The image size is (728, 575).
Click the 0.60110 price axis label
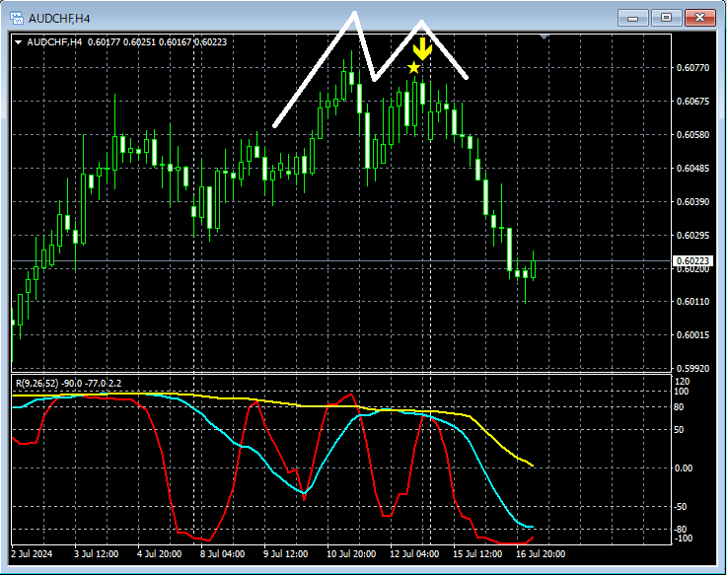coord(692,302)
